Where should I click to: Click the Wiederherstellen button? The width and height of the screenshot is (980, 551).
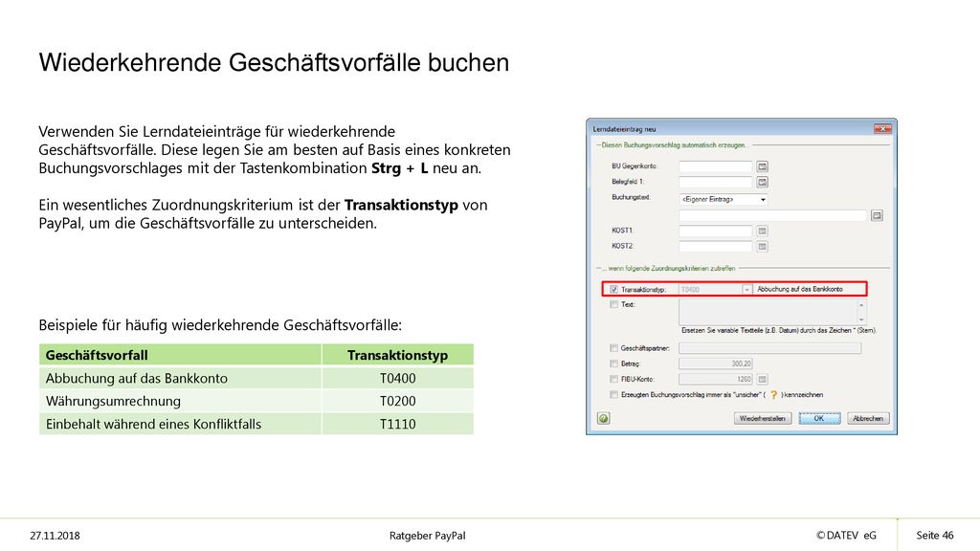pos(763,419)
